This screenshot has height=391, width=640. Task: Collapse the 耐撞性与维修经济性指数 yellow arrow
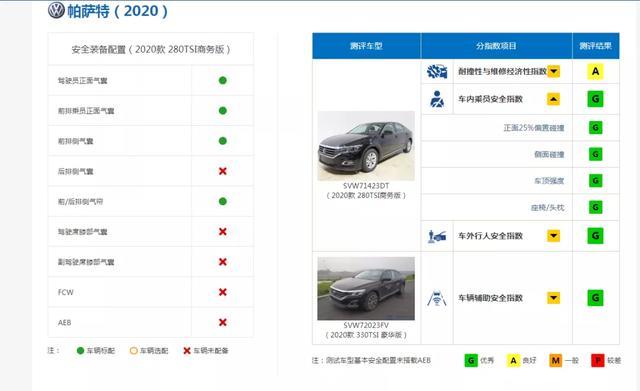(553, 71)
